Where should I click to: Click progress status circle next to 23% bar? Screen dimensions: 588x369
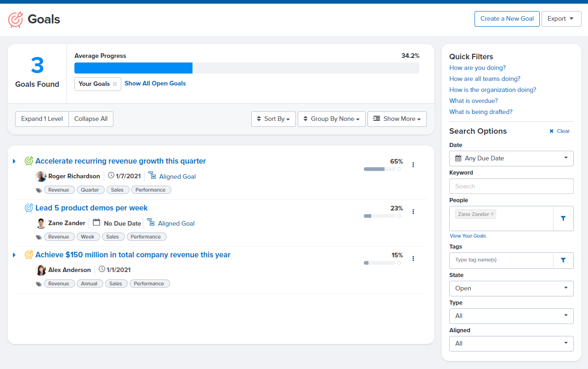(399, 216)
